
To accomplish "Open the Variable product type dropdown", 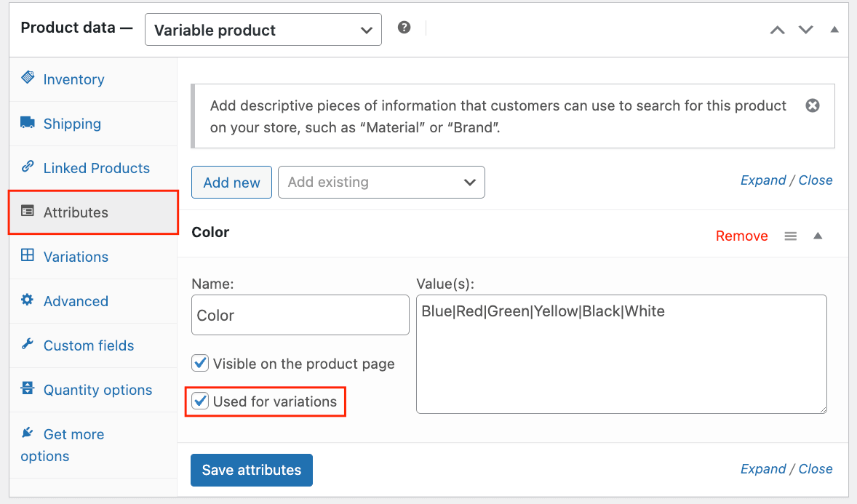I will click(263, 30).
